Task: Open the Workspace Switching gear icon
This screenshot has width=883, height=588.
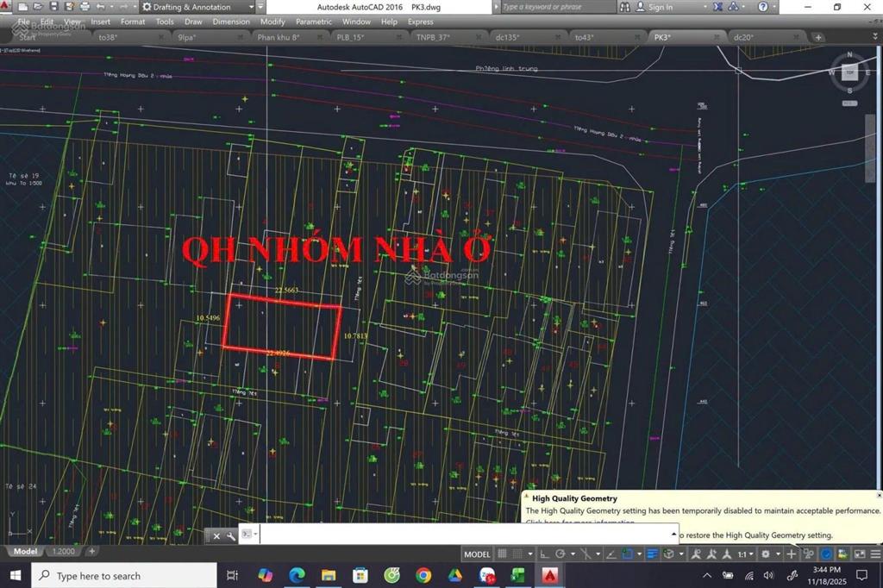Action: click(766, 554)
